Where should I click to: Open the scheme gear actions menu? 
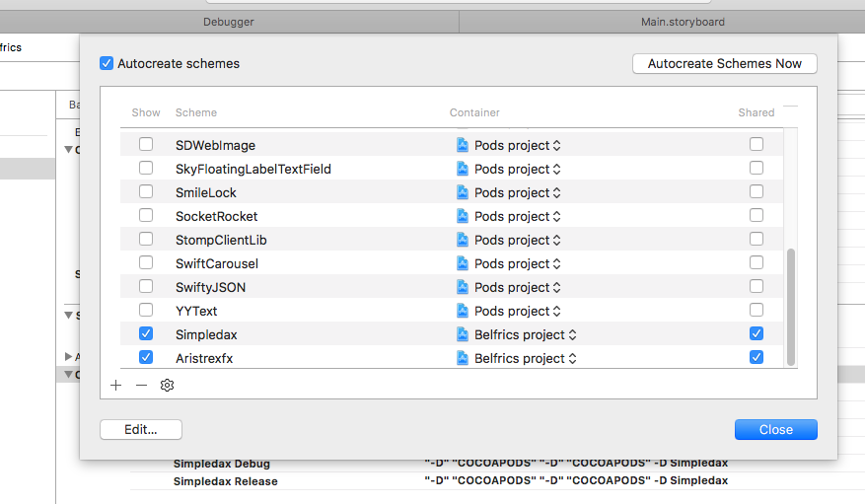coord(167,386)
